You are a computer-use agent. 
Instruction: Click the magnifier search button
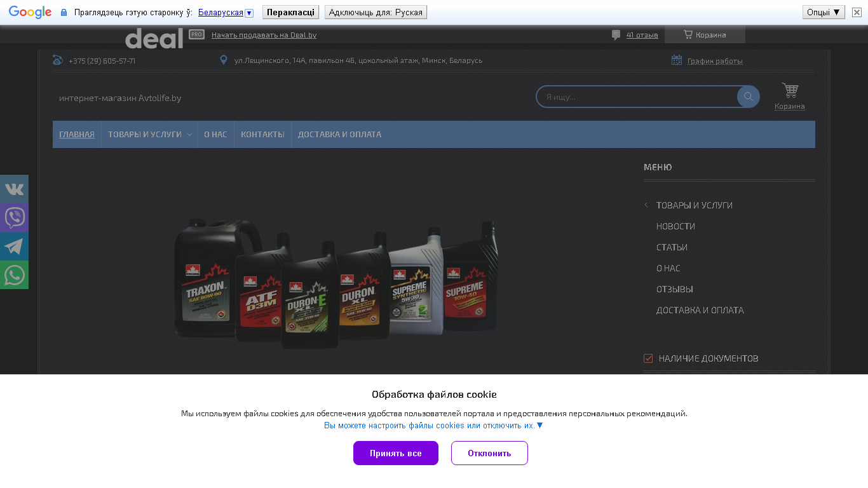click(x=749, y=97)
